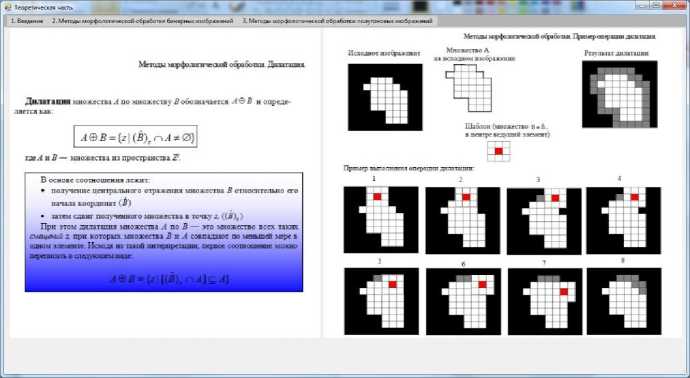The width and height of the screenshot is (690, 378).
Task: Click the set A outline diagram
Action: tap(469, 88)
